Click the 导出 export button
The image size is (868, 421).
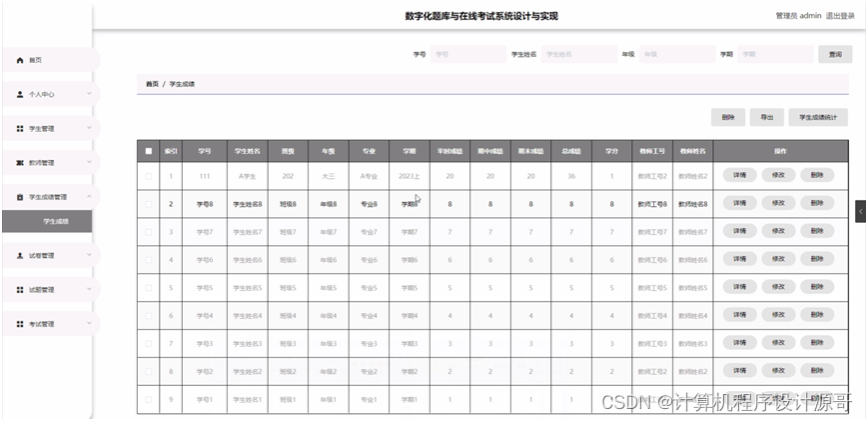766,117
